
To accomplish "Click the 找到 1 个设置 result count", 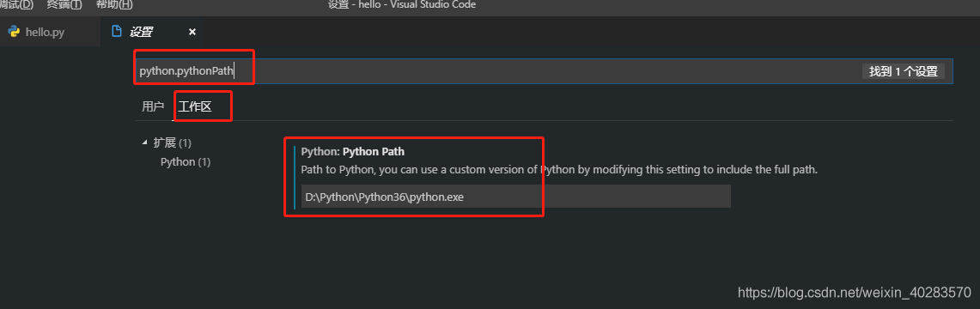I will click(x=903, y=71).
